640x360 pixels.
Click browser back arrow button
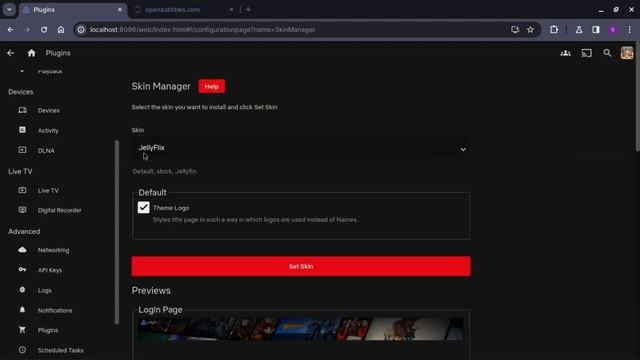pos(11,29)
